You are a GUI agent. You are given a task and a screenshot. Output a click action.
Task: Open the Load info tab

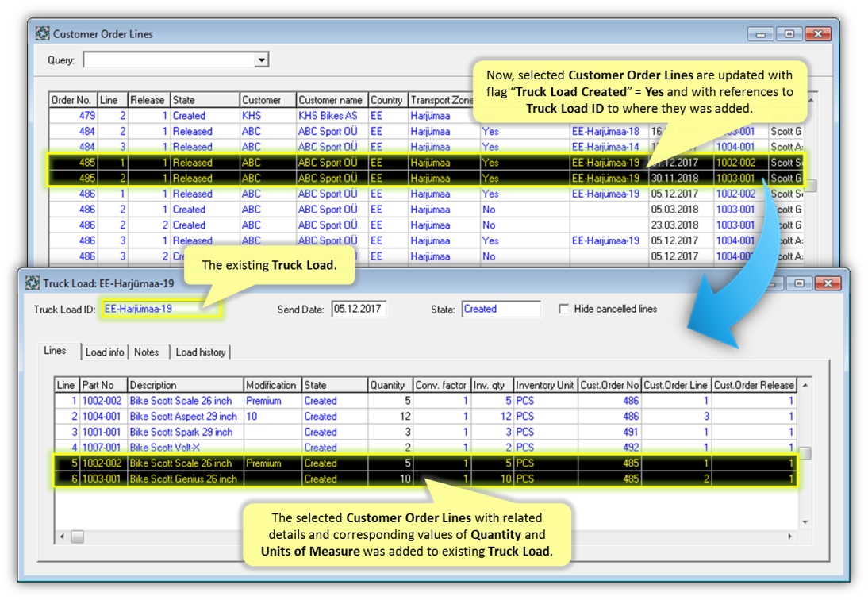(105, 352)
